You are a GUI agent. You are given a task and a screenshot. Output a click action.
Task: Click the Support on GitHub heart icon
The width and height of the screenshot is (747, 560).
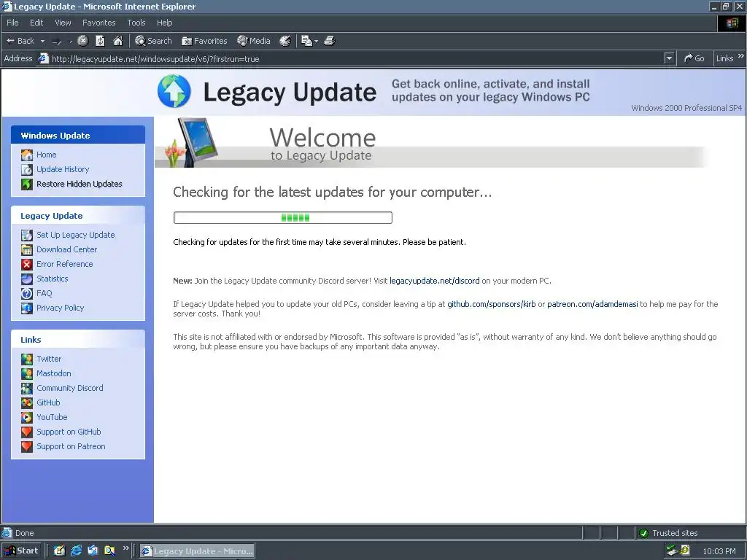[x=27, y=432]
